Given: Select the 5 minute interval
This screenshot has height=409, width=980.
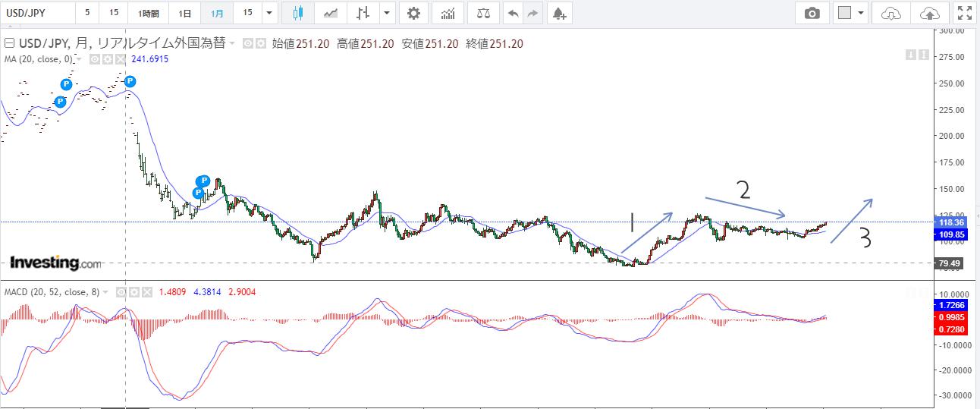Looking at the screenshot, I should coord(87,13).
